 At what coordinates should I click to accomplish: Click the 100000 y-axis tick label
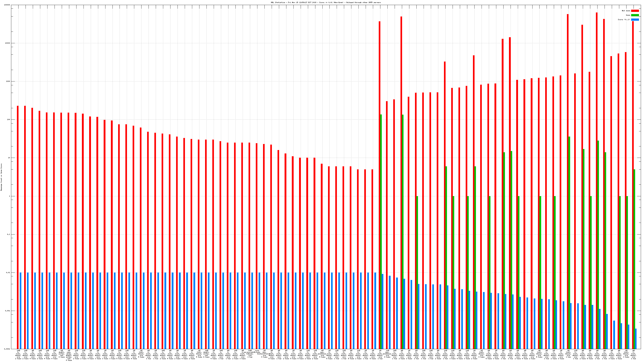pyautogui.click(x=7, y=5)
